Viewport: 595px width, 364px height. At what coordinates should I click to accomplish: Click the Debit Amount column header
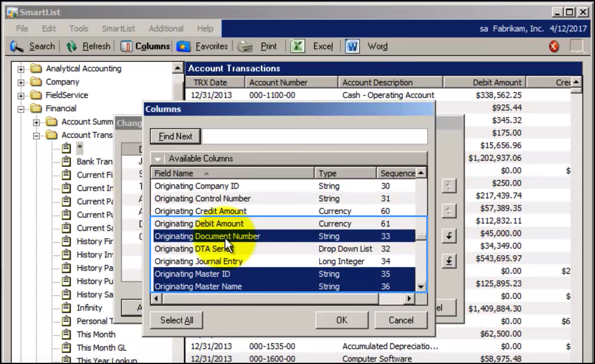[485, 82]
